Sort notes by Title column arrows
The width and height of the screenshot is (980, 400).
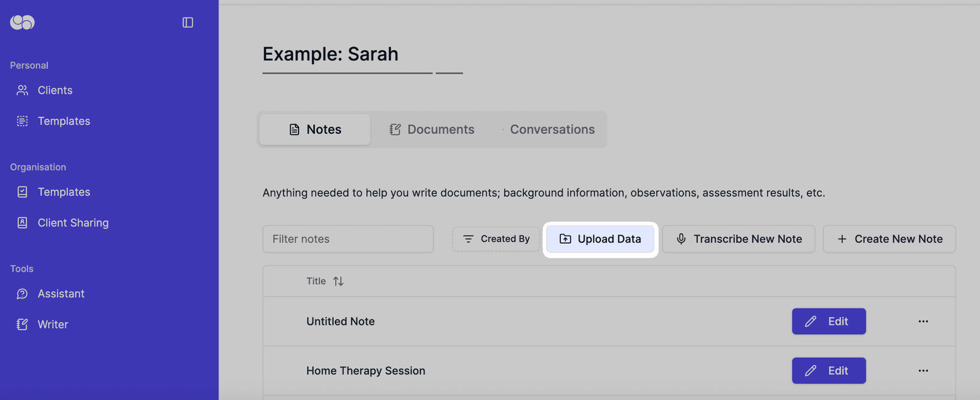[x=338, y=281]
